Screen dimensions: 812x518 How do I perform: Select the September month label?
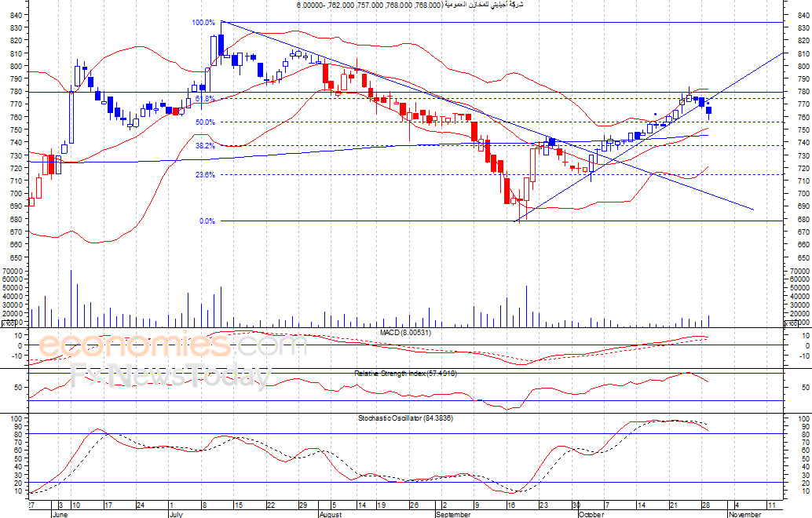click(453, 514)
